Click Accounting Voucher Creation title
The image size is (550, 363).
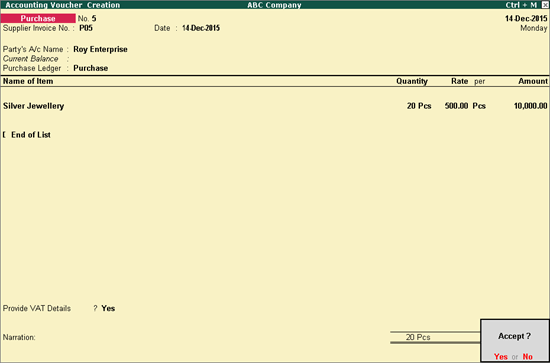coord(63,5)
